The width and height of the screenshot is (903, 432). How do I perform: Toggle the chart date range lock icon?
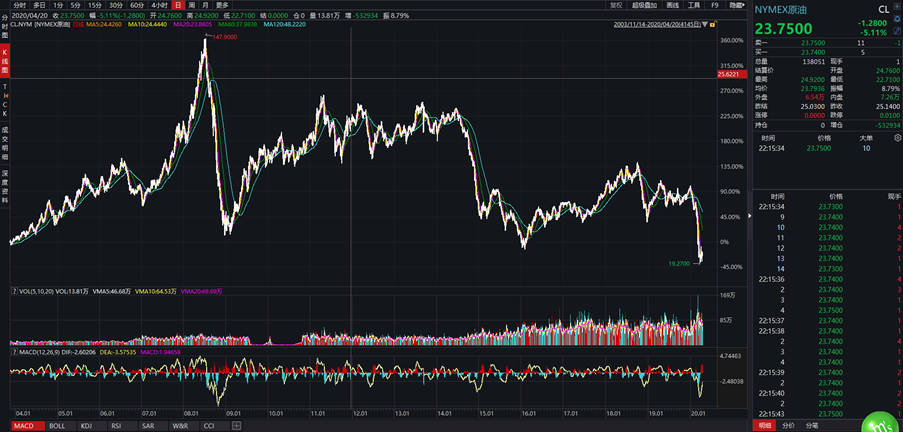pos(712,25)
